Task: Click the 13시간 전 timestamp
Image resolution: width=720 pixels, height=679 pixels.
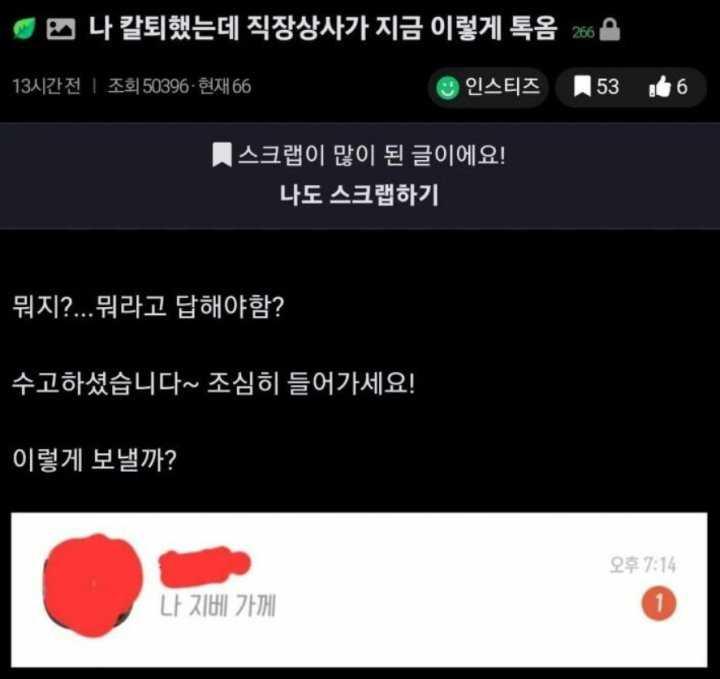Action: tap(46, 87)
